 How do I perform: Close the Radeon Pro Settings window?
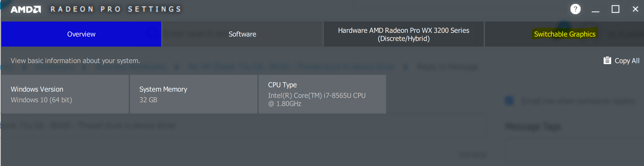(x=635, y=9)
